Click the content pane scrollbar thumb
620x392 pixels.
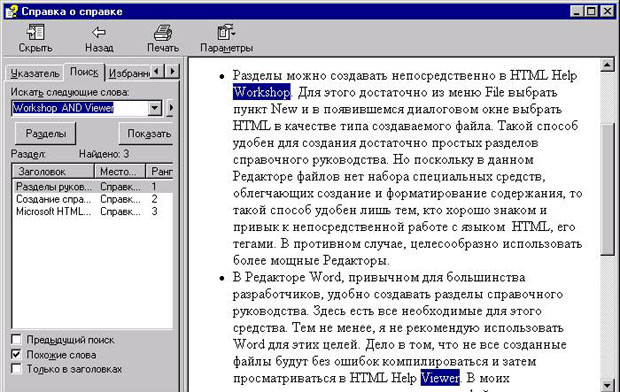click(607, 189)
